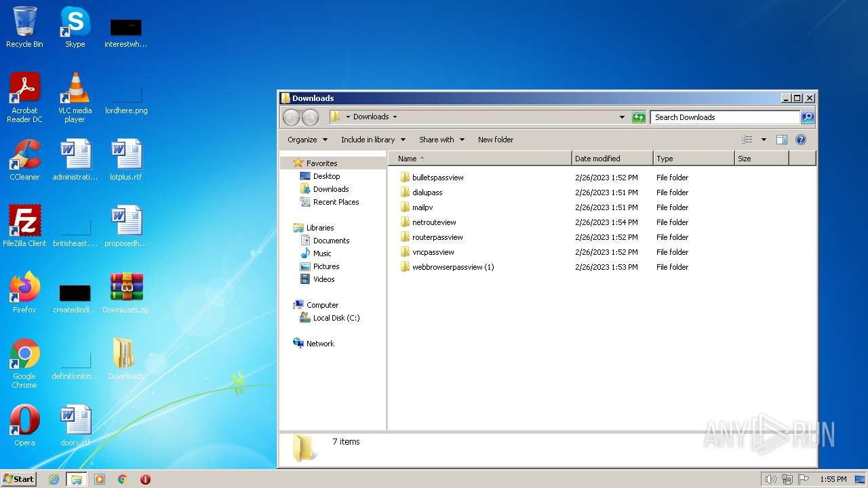Open CCleaner desktop shortcut
868x488 pixels.
coord(24,160)
